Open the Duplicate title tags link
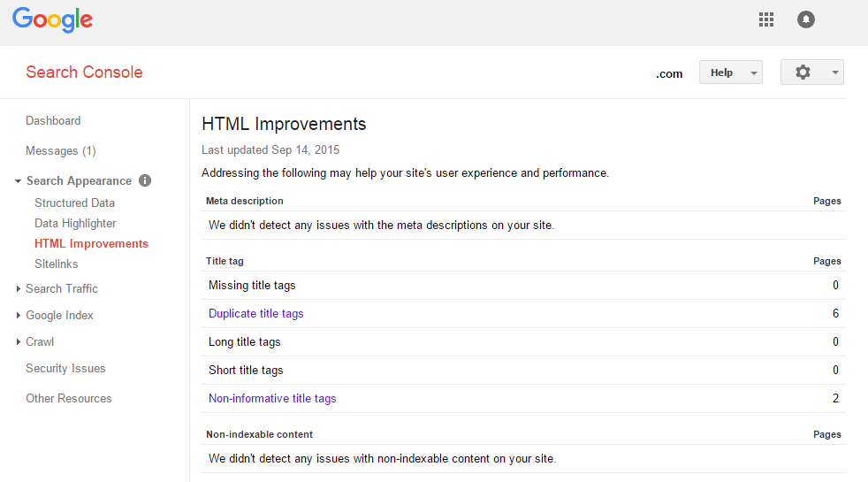 click(255, 313)
